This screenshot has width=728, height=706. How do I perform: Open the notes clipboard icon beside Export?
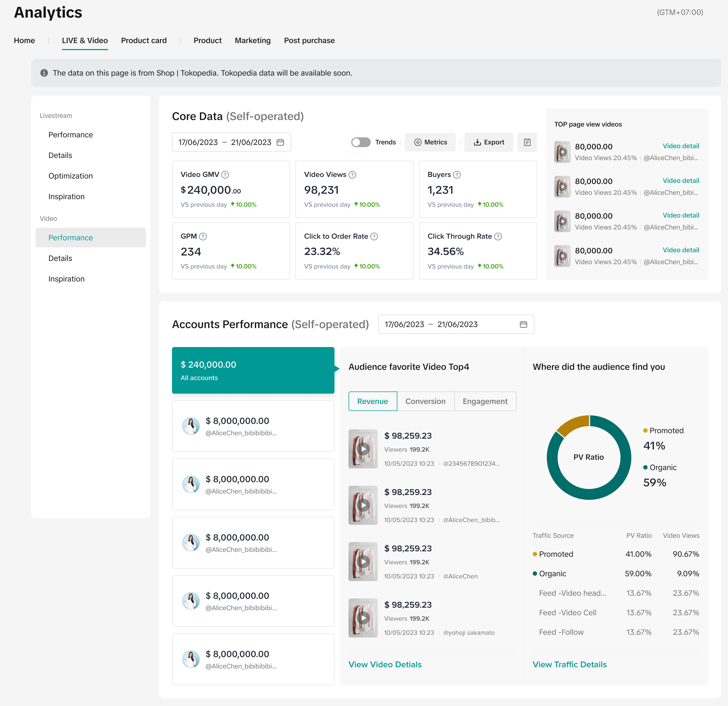(527, 142)
